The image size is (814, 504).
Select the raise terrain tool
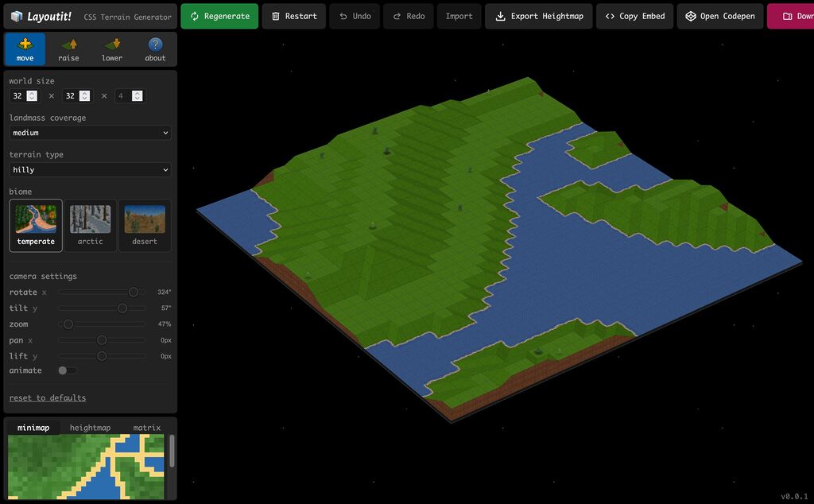(x=68, y=49)
